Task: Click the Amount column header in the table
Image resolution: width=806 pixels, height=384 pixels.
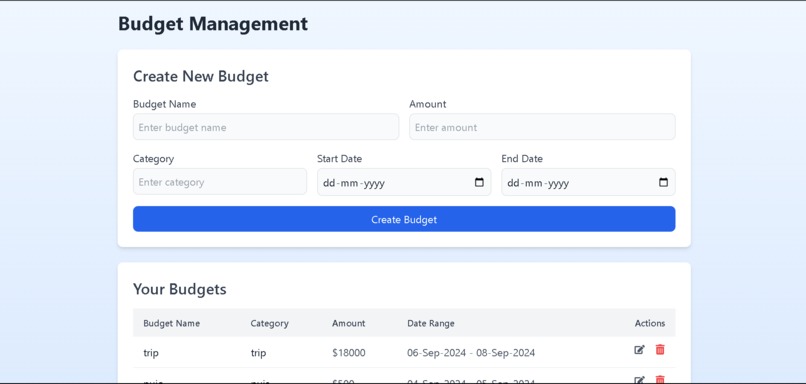Action: 349,323
